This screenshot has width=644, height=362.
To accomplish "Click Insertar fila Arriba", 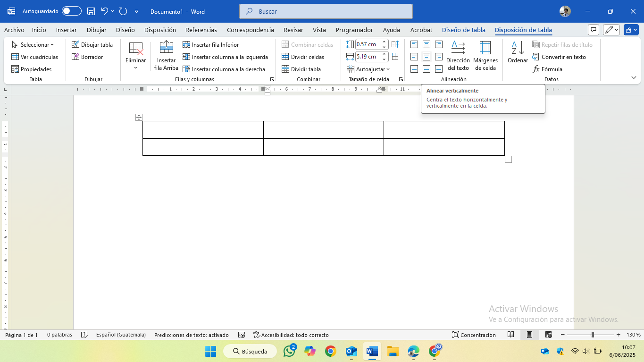I will pyautogui.click(x=166, y=56).
